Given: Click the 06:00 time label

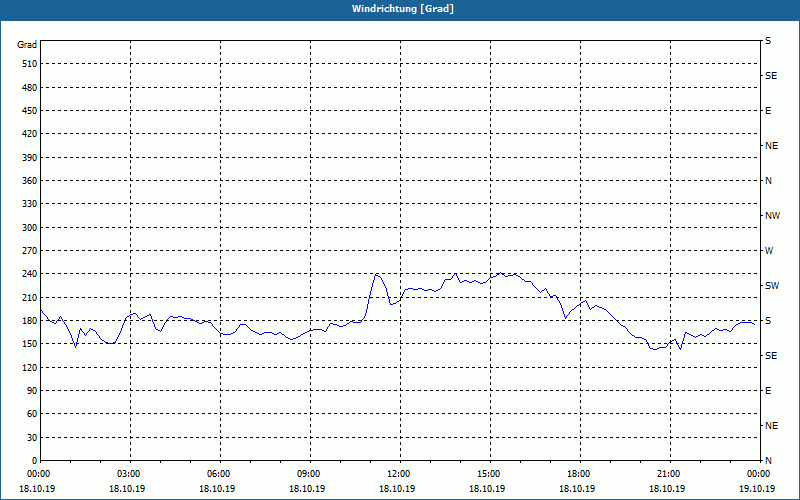Looking at the screenshot, I should (x=220, y=474).
